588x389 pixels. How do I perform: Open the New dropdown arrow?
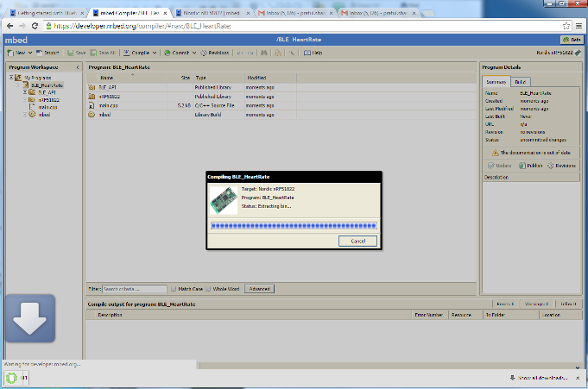tap(31, 53)
